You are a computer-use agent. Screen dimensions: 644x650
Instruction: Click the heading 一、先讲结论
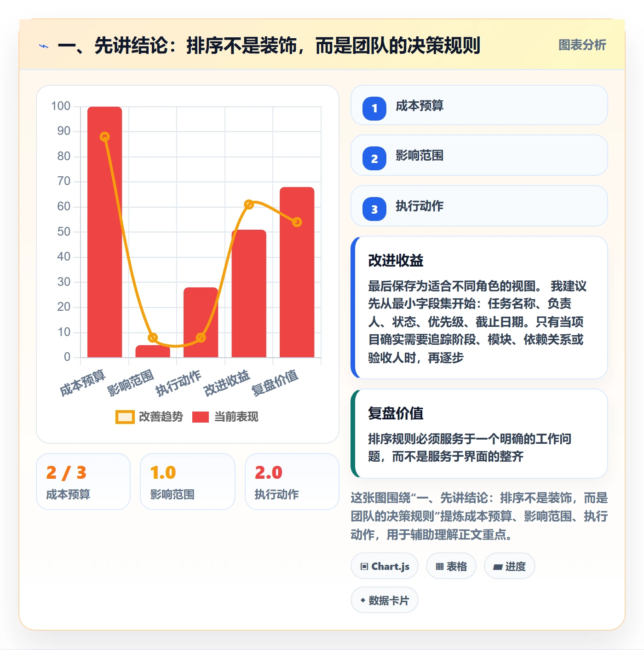[x=269, y=46]
